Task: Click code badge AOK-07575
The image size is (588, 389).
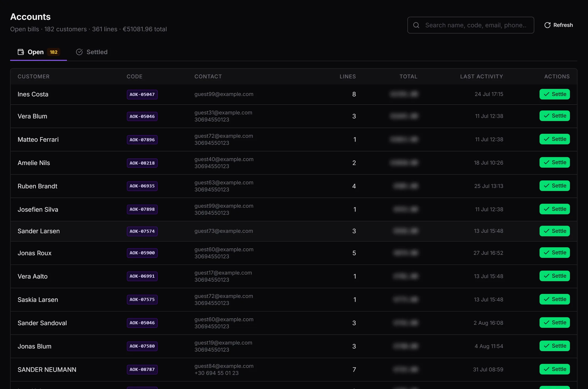Action: [x=142, y=300]
